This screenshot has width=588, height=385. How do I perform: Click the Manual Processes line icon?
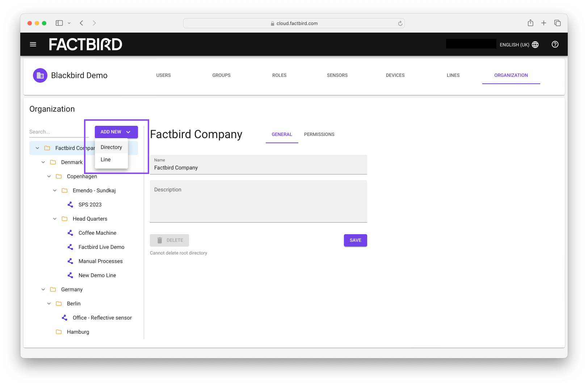click(70, 261)
